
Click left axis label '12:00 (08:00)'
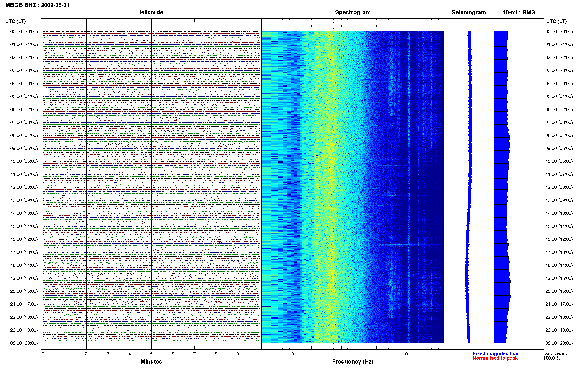pyautogui.click(x=24, y=187)
